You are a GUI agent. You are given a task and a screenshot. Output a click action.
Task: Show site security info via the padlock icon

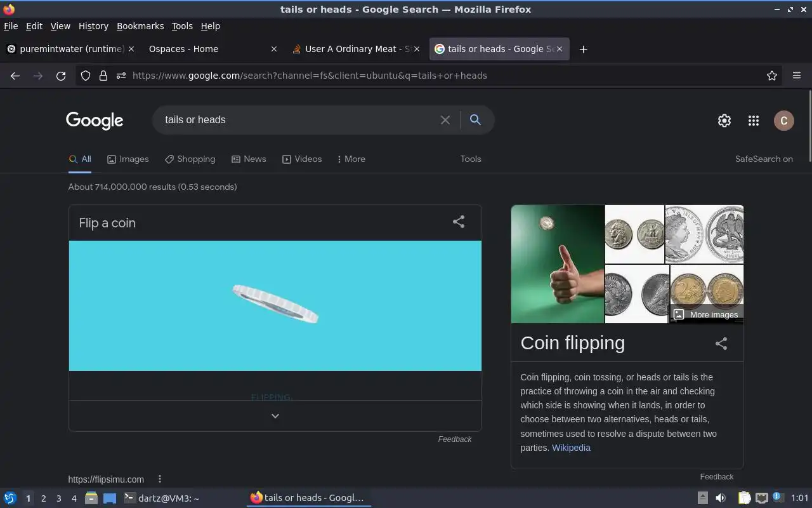click(103, 76)
